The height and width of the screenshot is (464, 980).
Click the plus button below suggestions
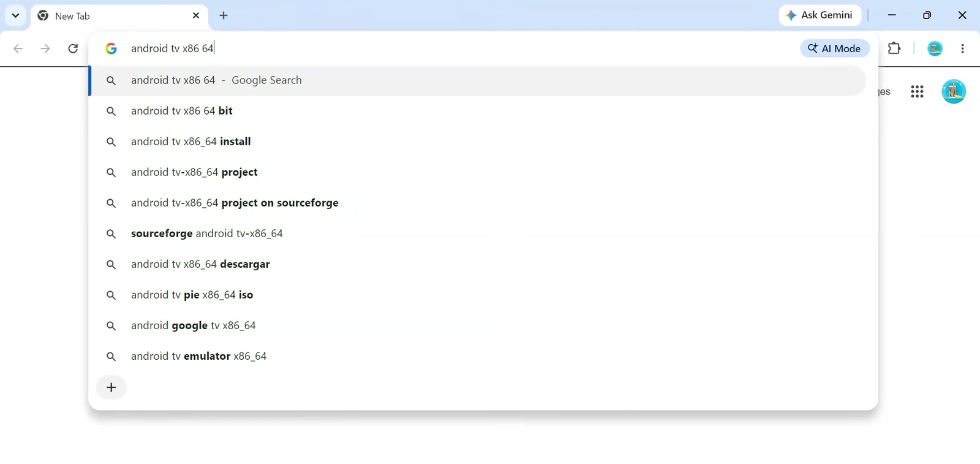click(111, 387)
